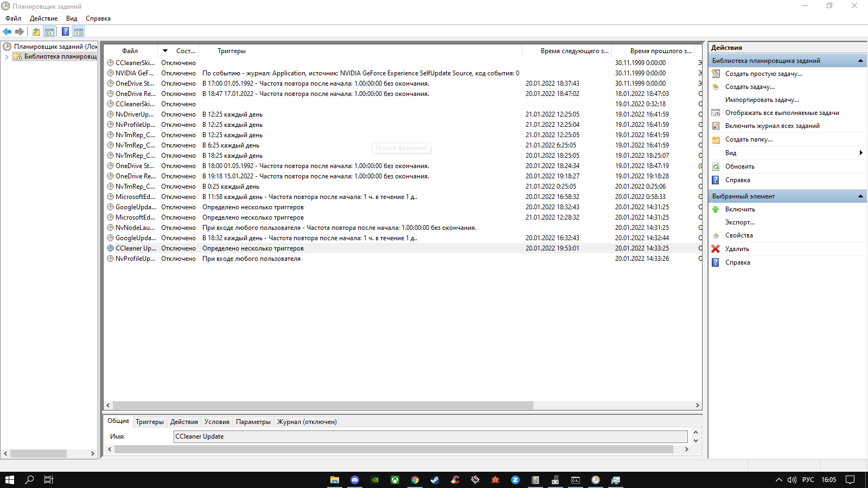868x488 pixels.
Task: Click the Имя field containing CCleaner Update
Action: tap(431, 436)
